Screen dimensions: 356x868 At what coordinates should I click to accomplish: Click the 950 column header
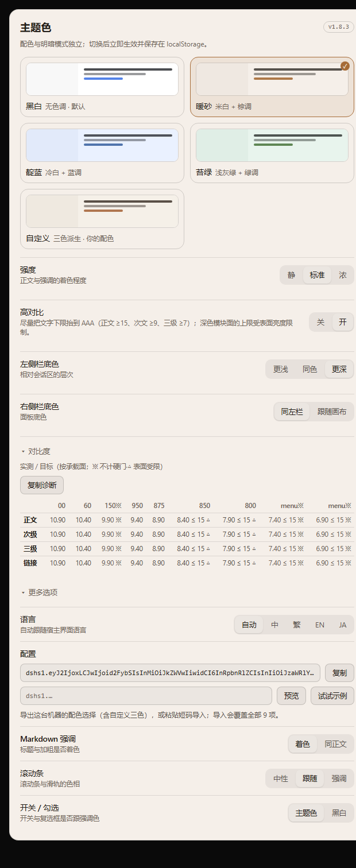click(x=137, y=506)
